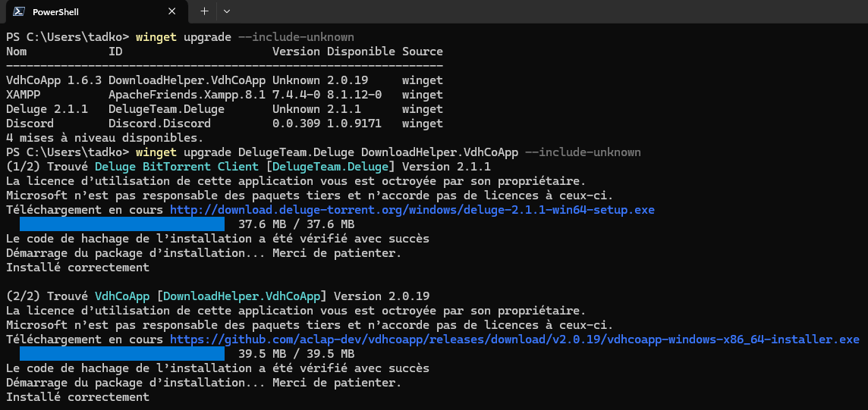
Task: Click the VdhCoApp download progress bar
Action: tap(122, 354)
